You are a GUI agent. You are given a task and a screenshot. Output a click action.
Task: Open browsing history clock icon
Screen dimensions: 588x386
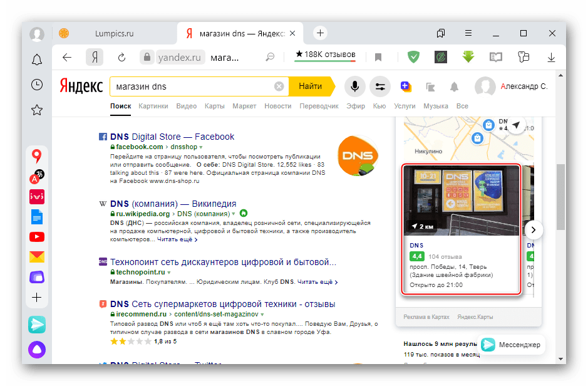coord(37,85)
